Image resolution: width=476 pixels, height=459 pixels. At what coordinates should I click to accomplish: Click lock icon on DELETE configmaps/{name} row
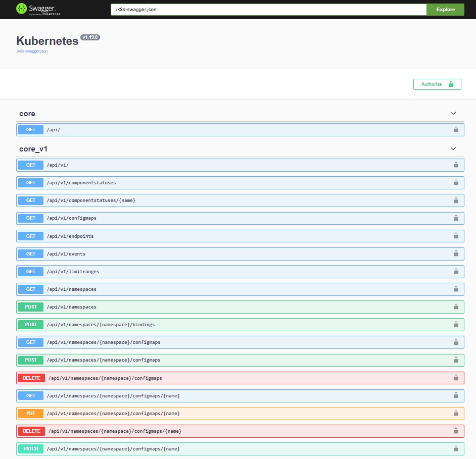click(x=456, y=431)
